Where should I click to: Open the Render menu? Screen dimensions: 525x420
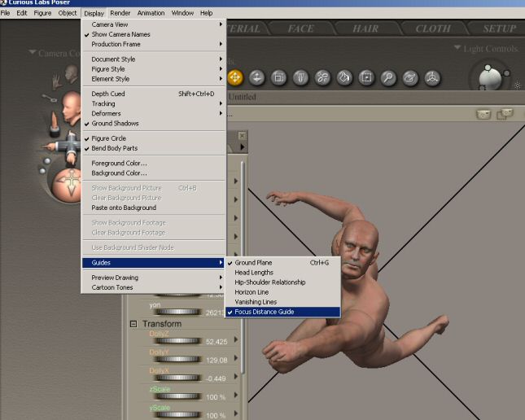tap(120, 13)
